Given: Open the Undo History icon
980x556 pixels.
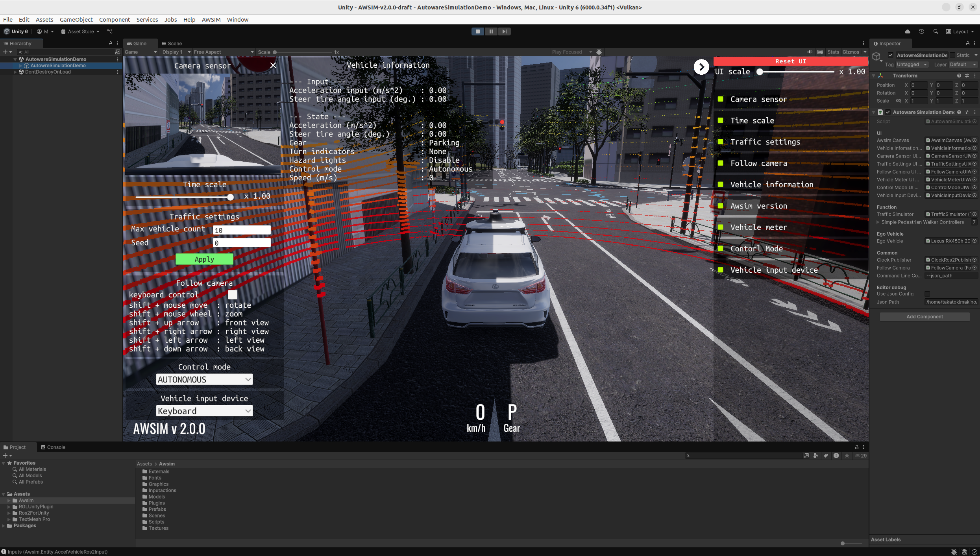Looking at the screenshot, I should (921, 31).
